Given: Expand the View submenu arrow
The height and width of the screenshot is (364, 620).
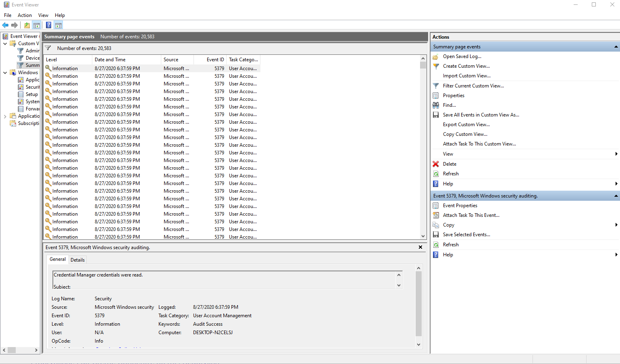Looking at the screenshot, I should point(616,154).
